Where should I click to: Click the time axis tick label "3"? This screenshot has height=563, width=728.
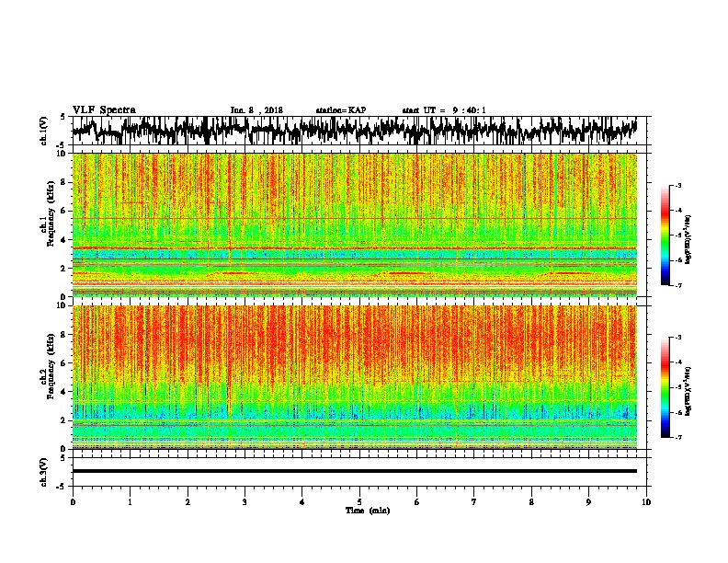coord(245,502)
